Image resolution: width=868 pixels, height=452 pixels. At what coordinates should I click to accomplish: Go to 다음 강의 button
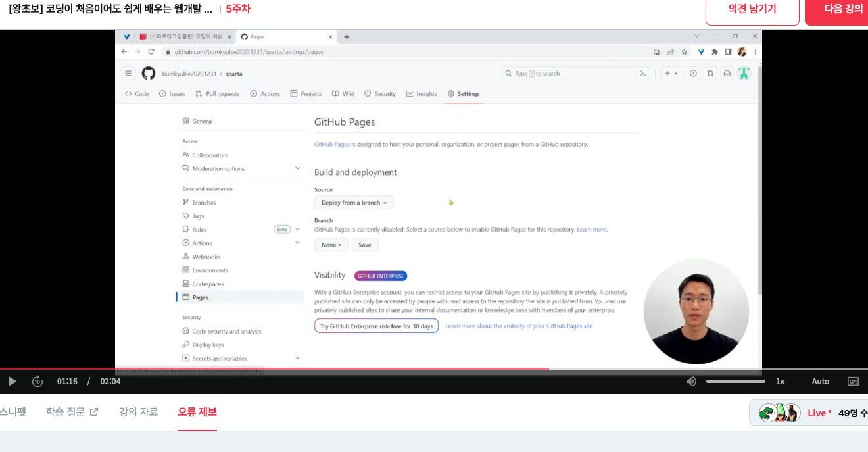(842, 9)
